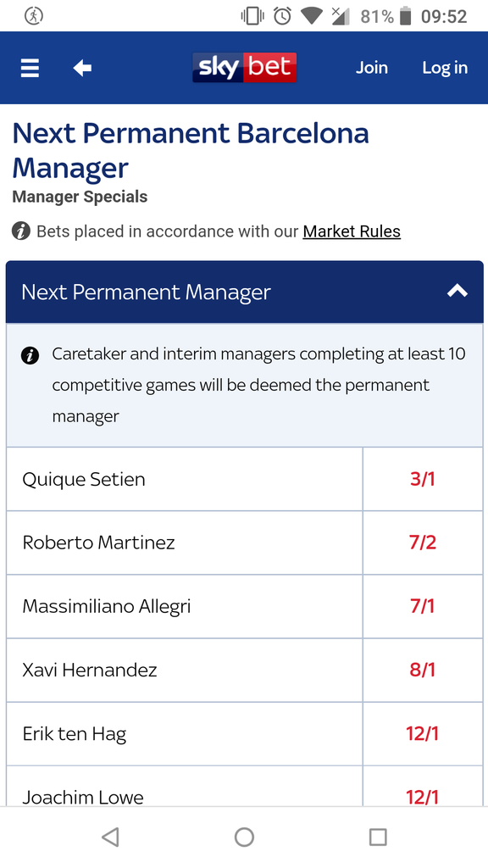Open the Join page
The height and width of the screenshot is (868, 488).
(371, 68)
